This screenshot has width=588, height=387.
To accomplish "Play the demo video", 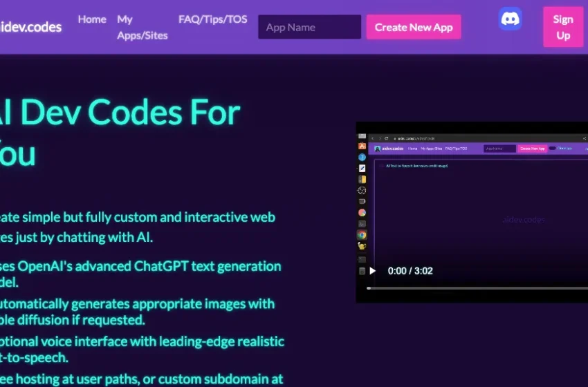I will click(x=372, y=271).
